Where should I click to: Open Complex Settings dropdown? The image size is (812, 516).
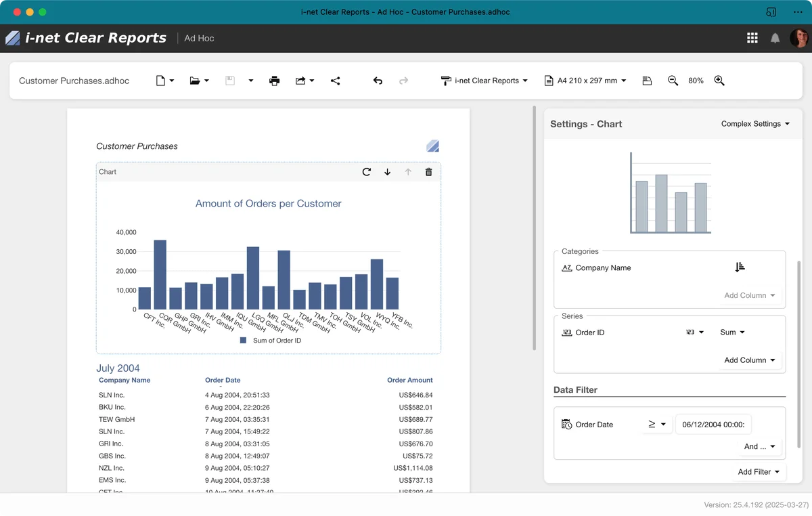coord(755,124)
